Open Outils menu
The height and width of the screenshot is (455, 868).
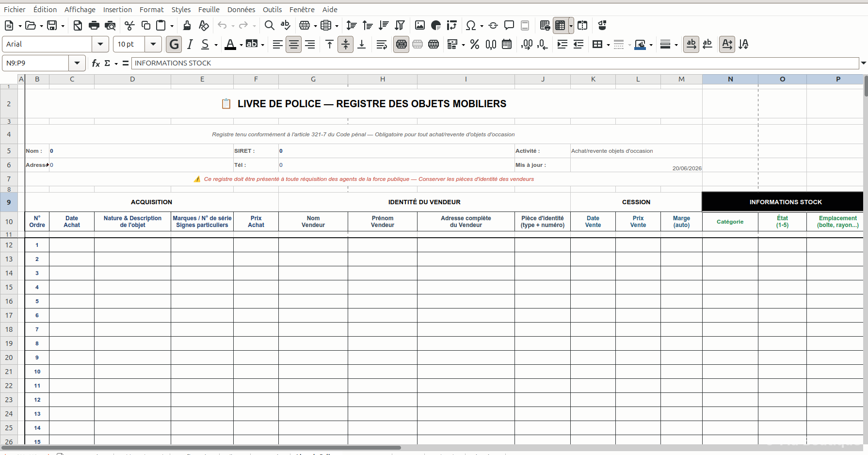click(272, 9)
